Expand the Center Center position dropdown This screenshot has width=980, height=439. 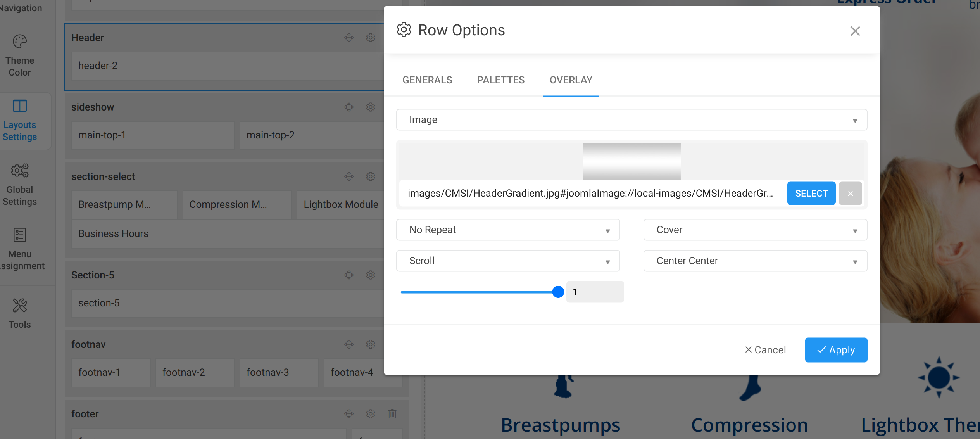coord(755,261)
